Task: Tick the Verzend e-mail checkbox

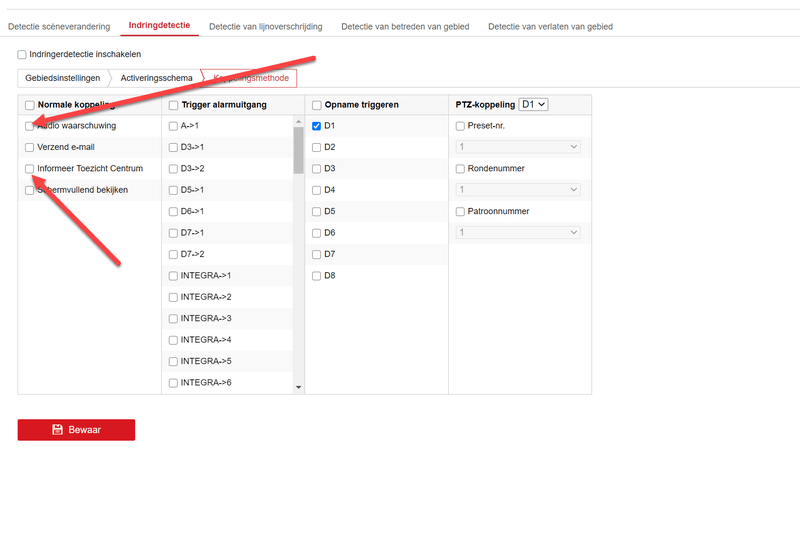Action: [30, 147]
